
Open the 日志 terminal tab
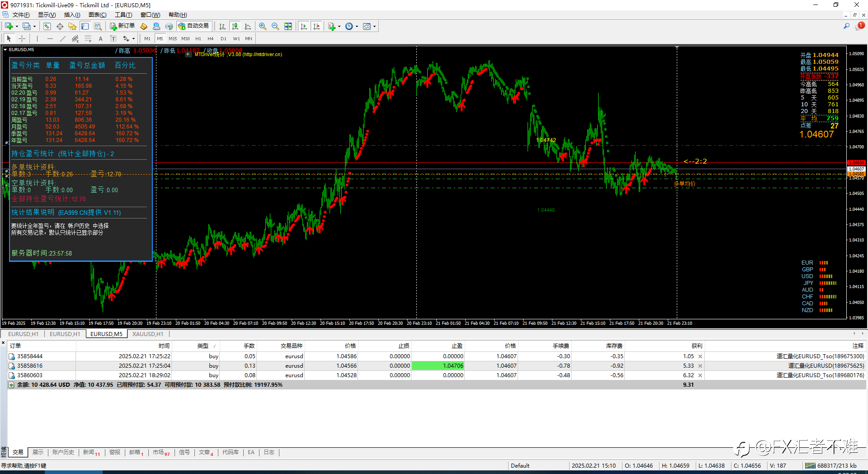point(269,452)
